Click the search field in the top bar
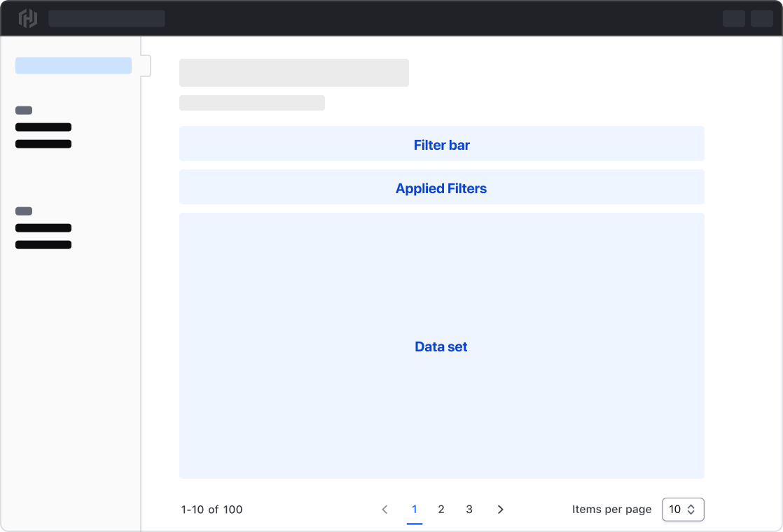This screenshot has width=783, height=532. click(106, 18)
